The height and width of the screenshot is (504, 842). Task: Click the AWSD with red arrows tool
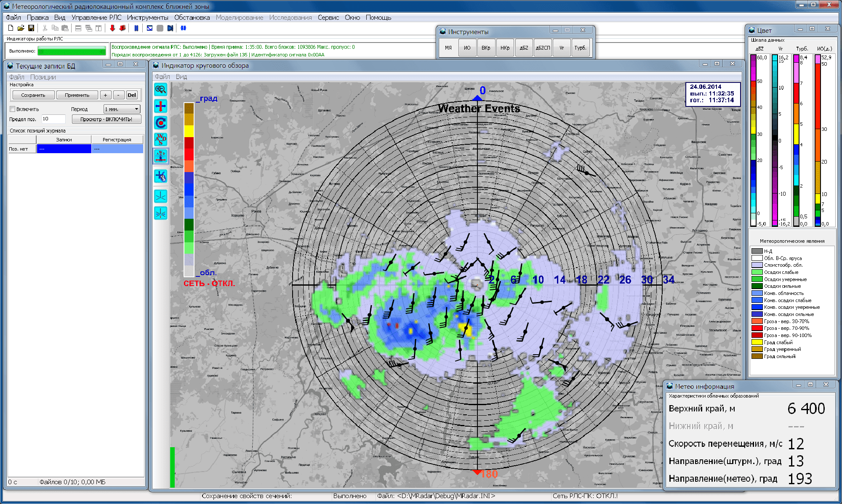tap(161, 156)
